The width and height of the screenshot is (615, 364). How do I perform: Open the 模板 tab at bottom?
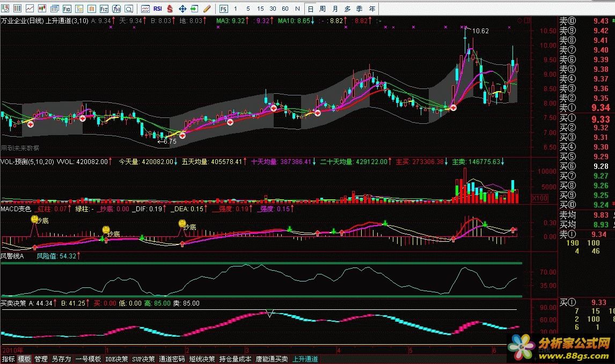[24, 359]
